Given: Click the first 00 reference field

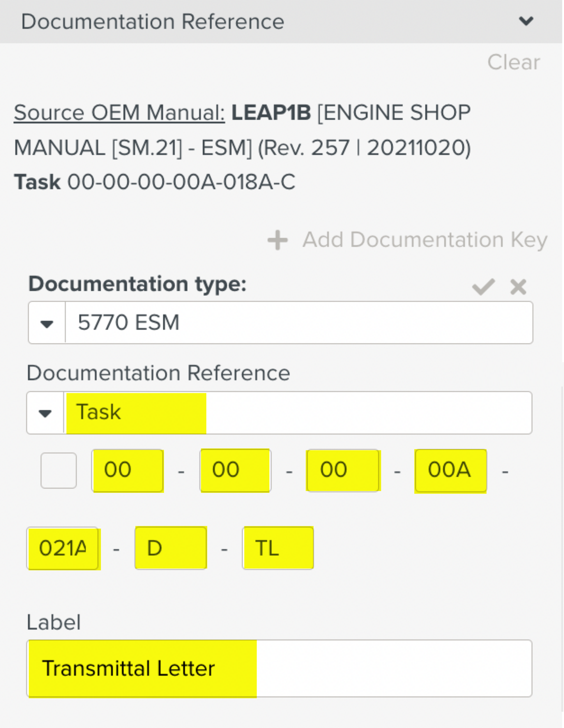Looking at the screenshot, I should coord(128,470).
